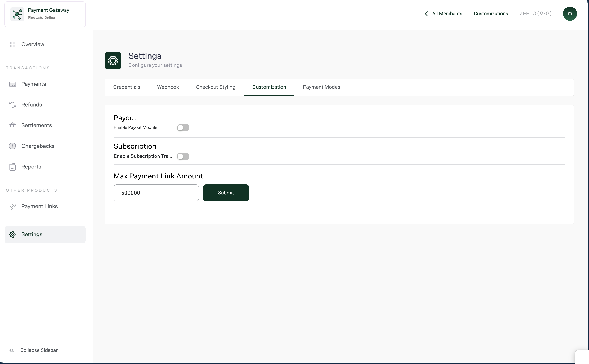Click the "Enable Subscription Tra..." label
Screen dimensions: 589x364
pyautogui.click(x=143, y=156)
